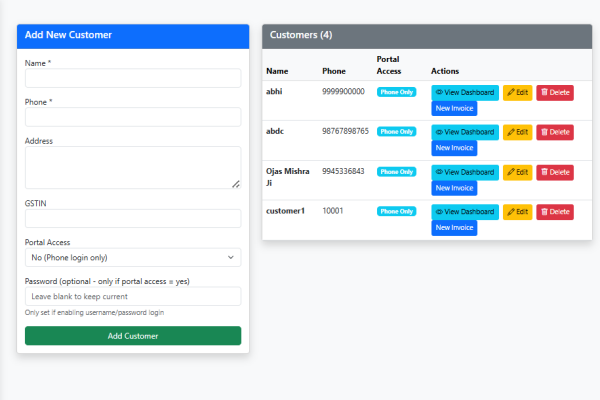Create New Invoice for customer1

coord(454,228)
